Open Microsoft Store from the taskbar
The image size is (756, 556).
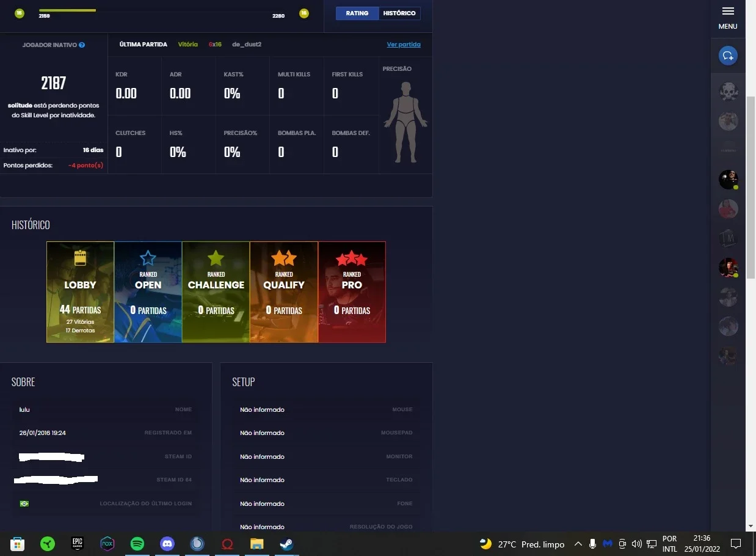(17, 544)
